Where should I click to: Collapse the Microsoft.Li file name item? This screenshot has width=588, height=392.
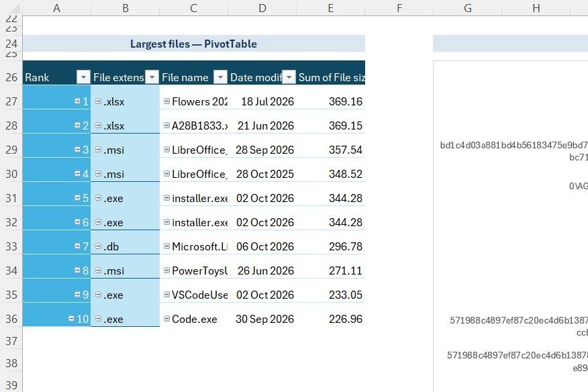pos(167,246)
